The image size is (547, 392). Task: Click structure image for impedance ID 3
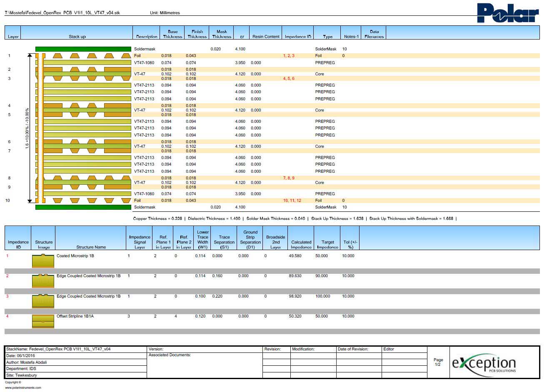(43, 301)
